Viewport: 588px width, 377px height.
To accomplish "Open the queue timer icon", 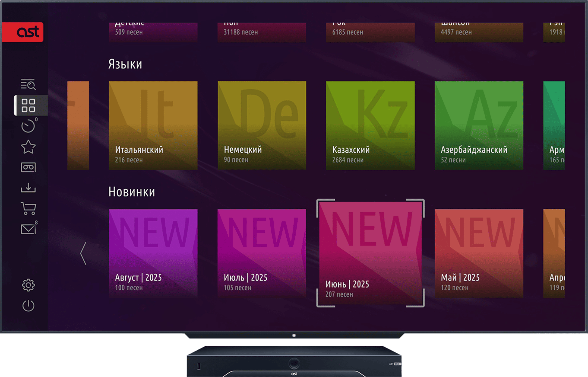I will pyautogui.click(x=28, y=126).
